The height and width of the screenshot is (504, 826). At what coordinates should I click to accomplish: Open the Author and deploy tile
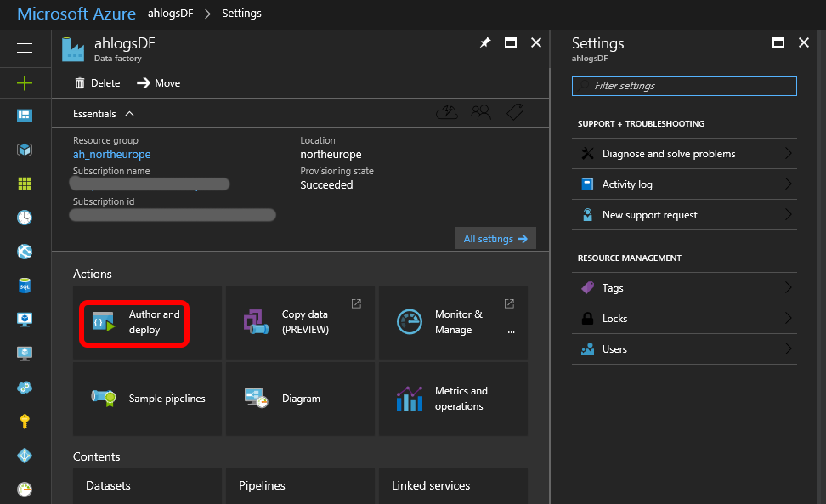click(x=148, y=322)
